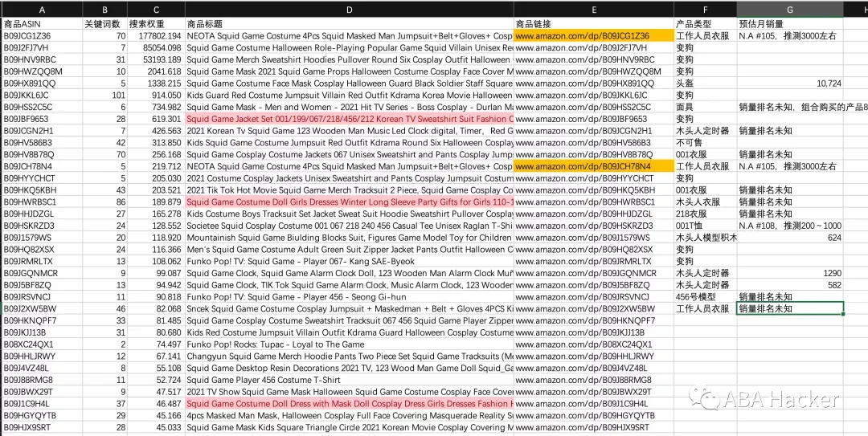Select column D header
This screenshot has height=436, width=868.
pos(350,10)
